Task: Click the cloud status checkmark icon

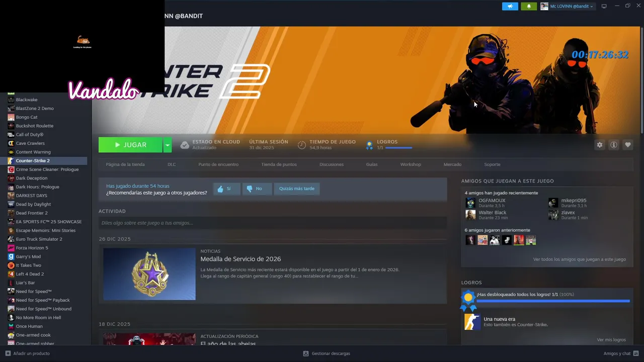Action: 185,145
